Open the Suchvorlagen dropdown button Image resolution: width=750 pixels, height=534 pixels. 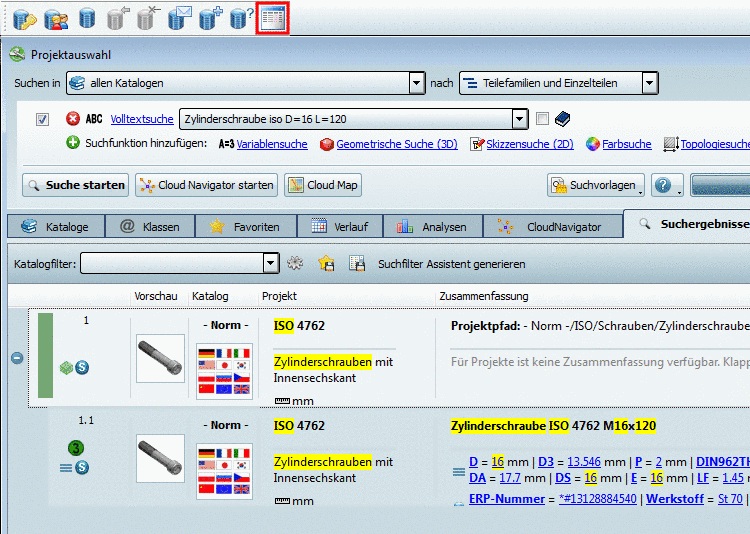596,185
